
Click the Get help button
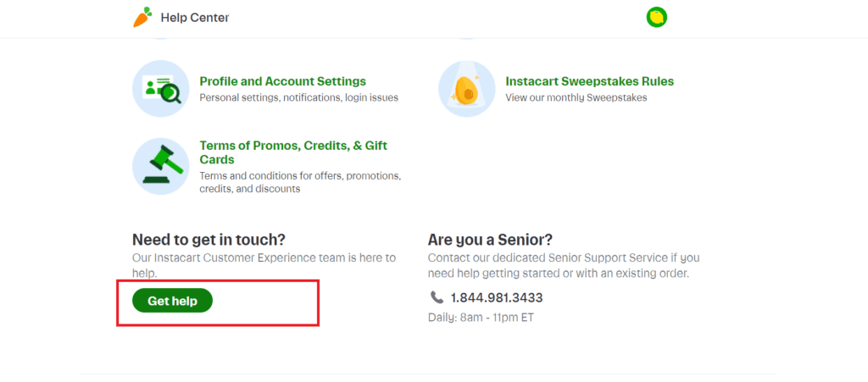tap(172, 301)
